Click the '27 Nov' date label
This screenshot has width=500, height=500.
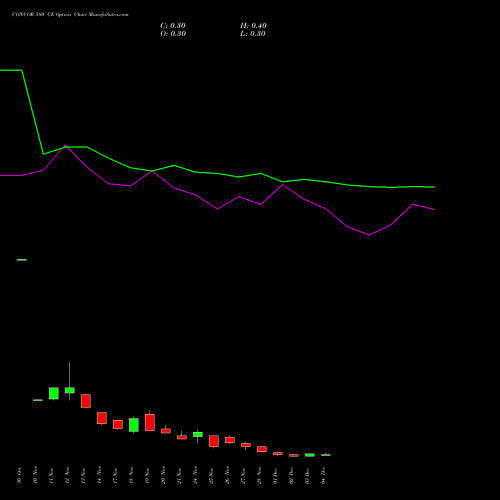tap(243, 476)
